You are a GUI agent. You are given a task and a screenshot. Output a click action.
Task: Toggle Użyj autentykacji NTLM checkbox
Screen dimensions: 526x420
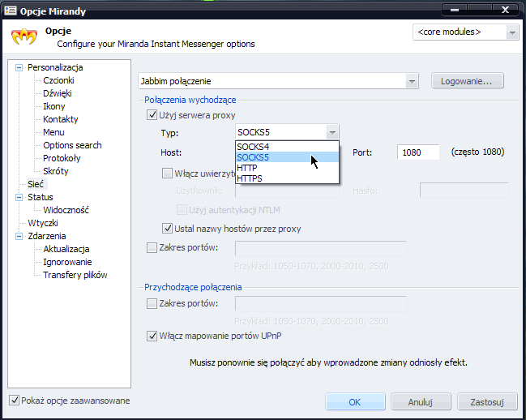tap(182, 210)
